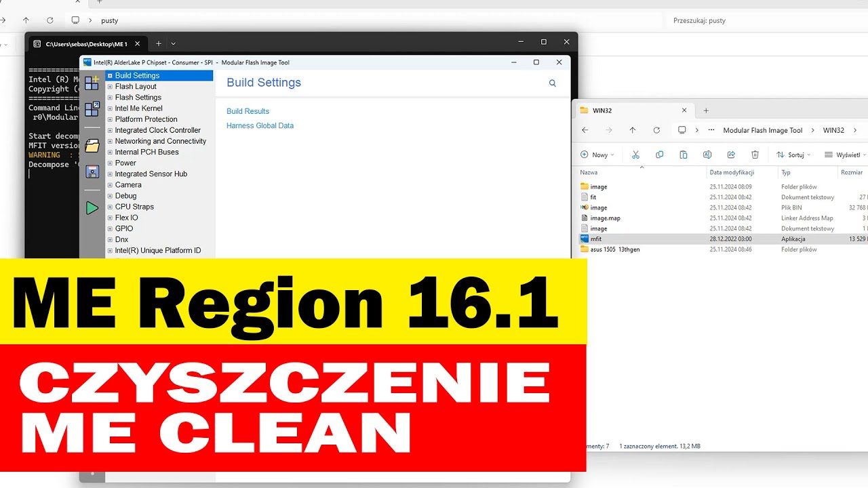Close the WIN32 Explorer tab
868x488 pixels.
click(x=684, y=110)
